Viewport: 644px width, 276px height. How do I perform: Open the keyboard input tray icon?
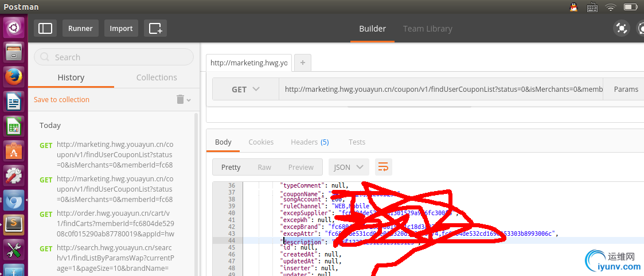tap(592, 7)
